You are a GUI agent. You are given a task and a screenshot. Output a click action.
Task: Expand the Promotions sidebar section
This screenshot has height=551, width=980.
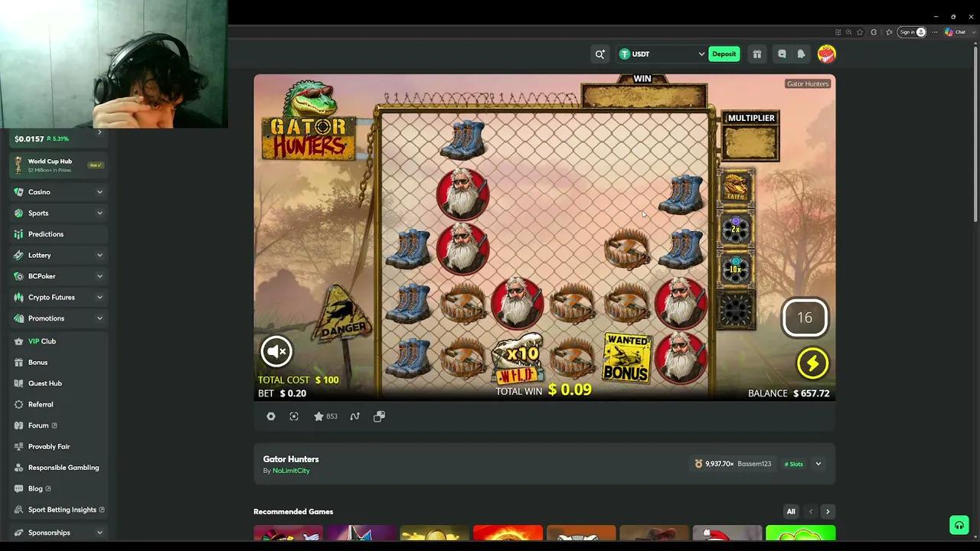(x=58, y=318)
